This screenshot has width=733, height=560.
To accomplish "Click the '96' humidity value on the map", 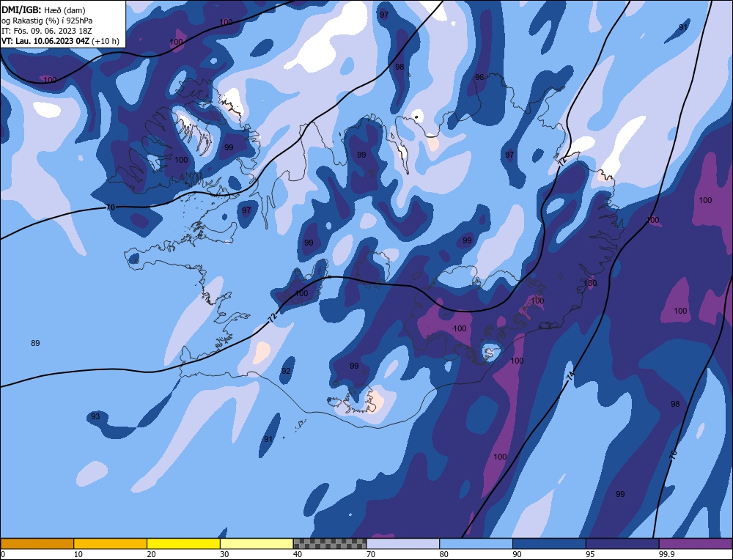I will coord(479,77).
